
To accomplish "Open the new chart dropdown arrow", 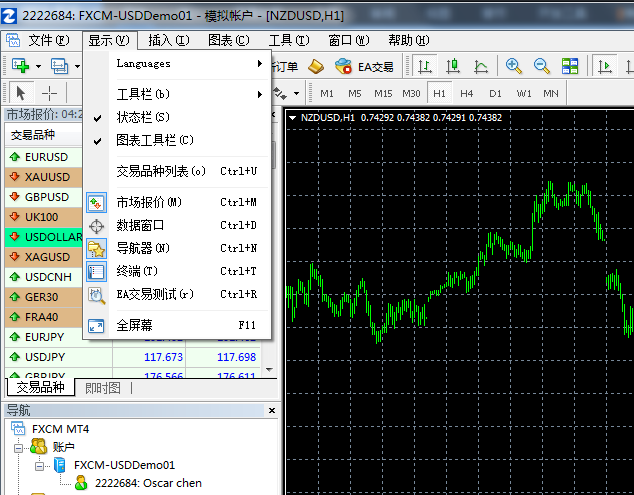I will point(38,66).
